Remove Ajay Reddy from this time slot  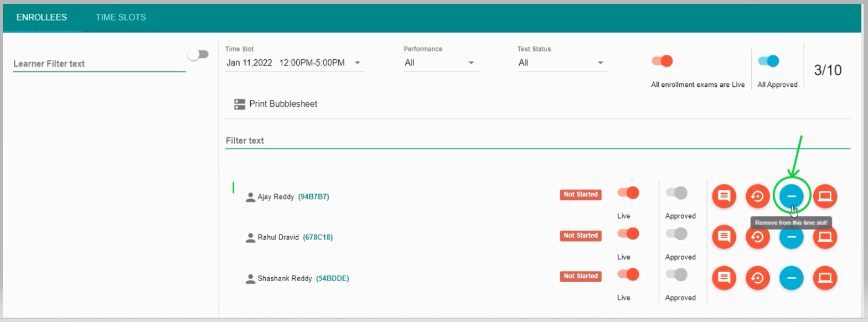click(792, 196)
